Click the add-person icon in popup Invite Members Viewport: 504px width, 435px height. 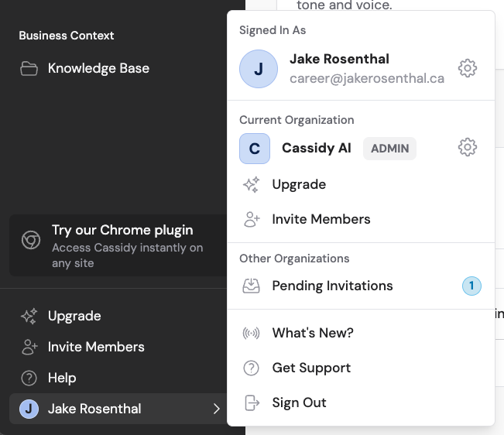pos(252,219)
